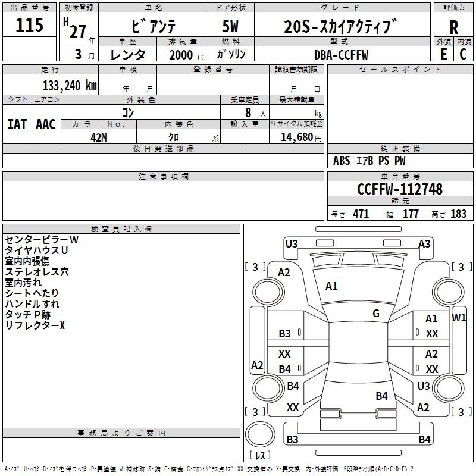Select the header 出品番号
Image resolution: width=476 pixels, height=476 pixels.
coord(29,8)
